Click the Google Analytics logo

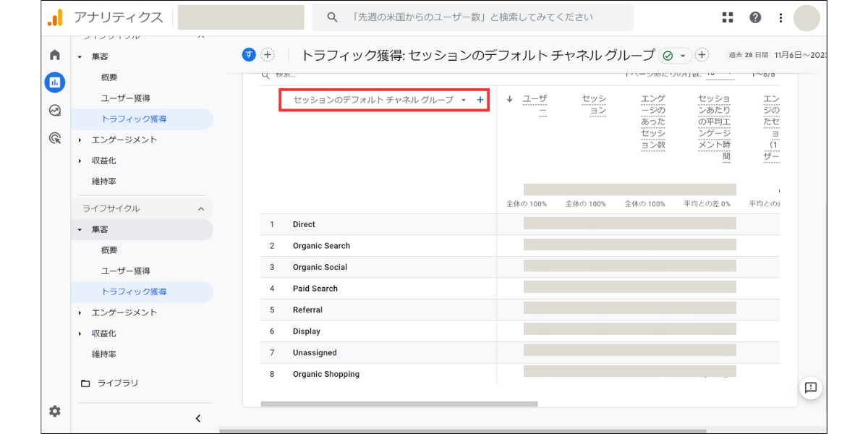click(x=55, y=17)
